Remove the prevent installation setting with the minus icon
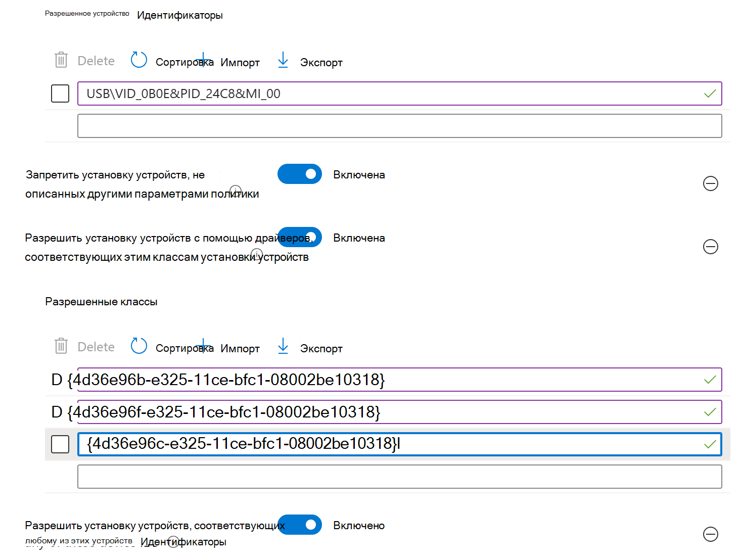This screenshot has height=560, width=741. point(711,183)
